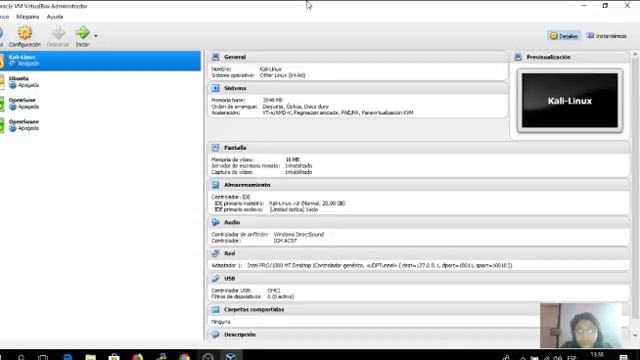Open the Ayuda menu
This screenshot has height=360, width=640.
[55, 17]
